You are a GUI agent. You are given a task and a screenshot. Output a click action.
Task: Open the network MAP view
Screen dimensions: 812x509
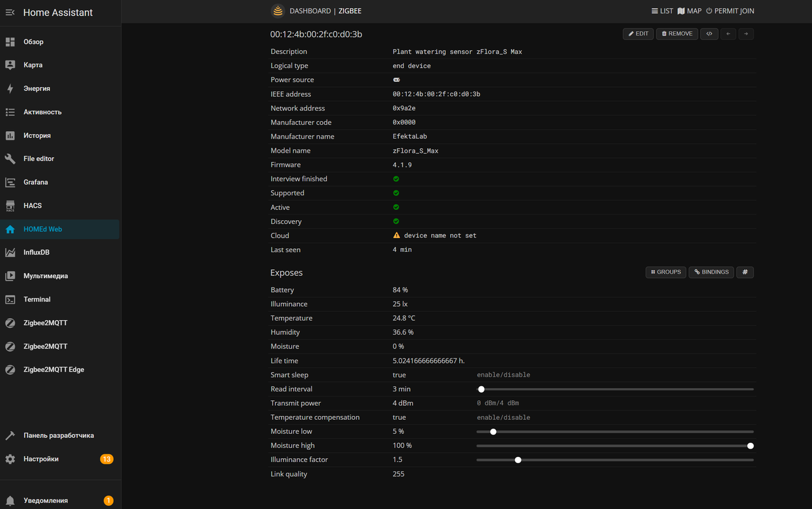tap(689, 11)
